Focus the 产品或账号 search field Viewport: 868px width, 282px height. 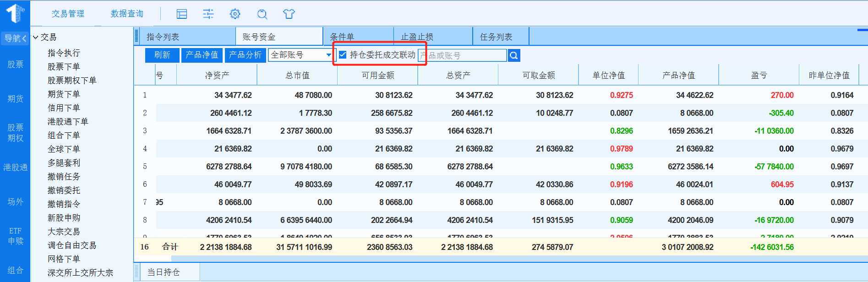click(462, 55)
